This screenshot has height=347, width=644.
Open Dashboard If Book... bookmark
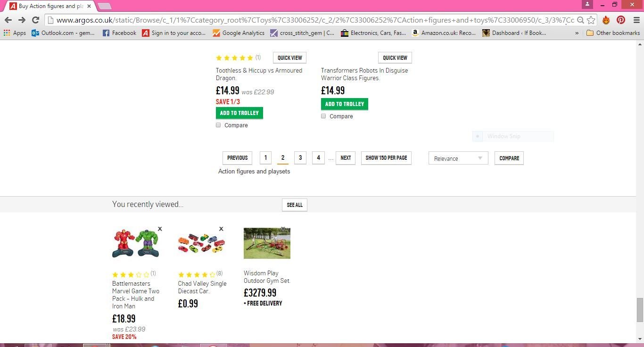click(514, 33)
